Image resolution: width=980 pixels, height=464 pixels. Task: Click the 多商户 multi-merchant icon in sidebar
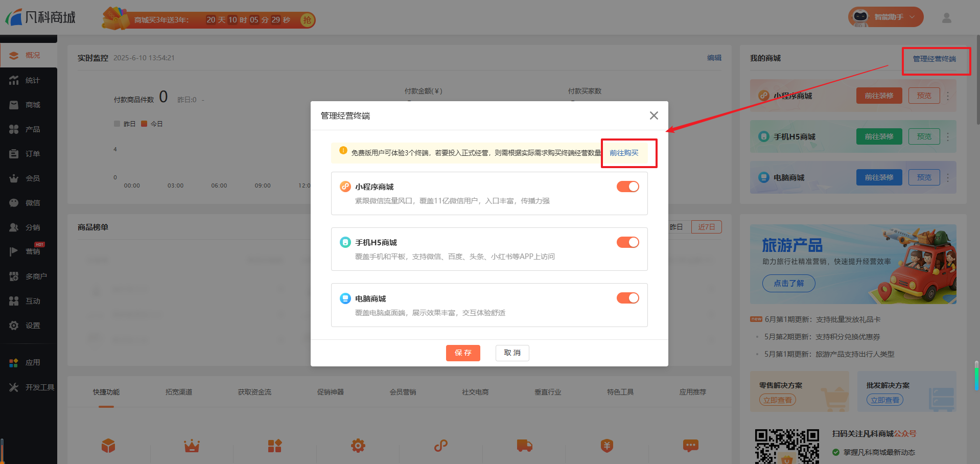[14, 276]
